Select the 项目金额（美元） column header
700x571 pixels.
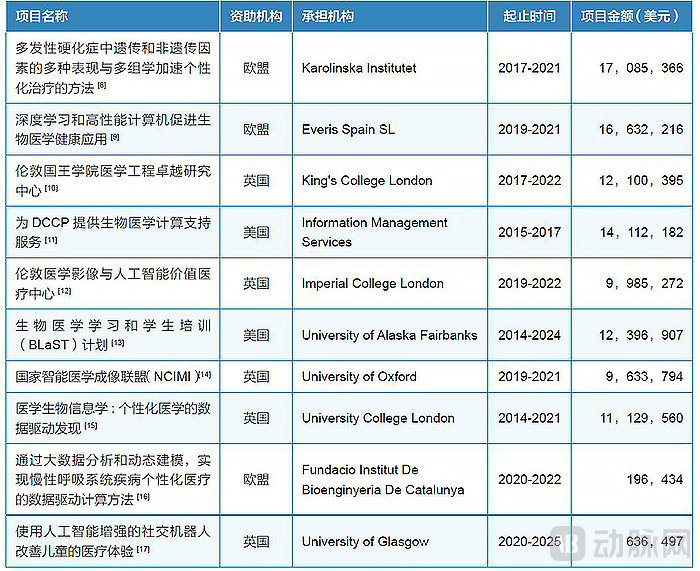pyautogui.click(x=633, y=17)
